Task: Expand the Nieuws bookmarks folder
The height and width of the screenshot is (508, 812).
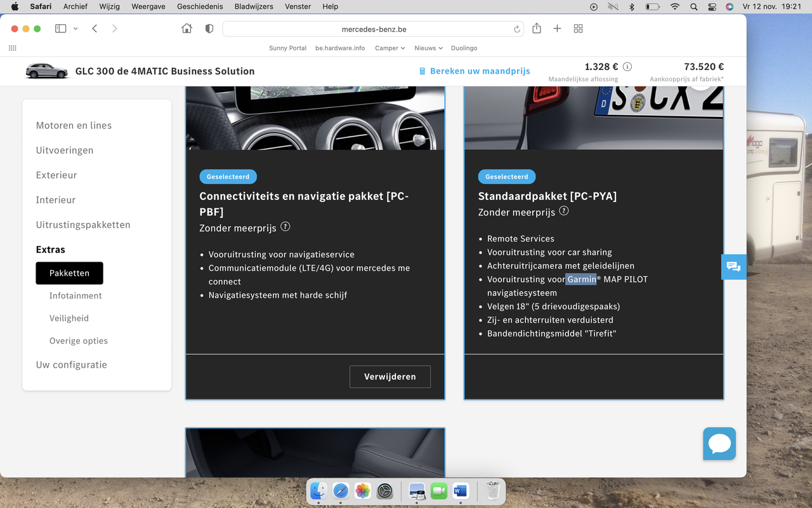Action: 429,48
